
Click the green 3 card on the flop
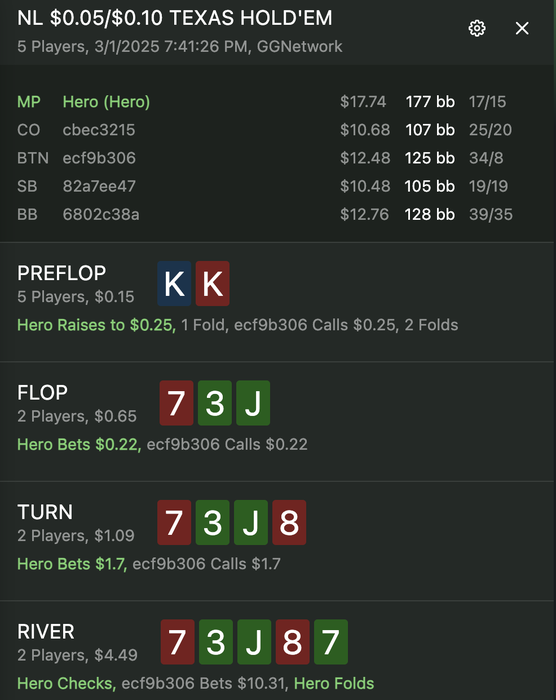point(215,403)
